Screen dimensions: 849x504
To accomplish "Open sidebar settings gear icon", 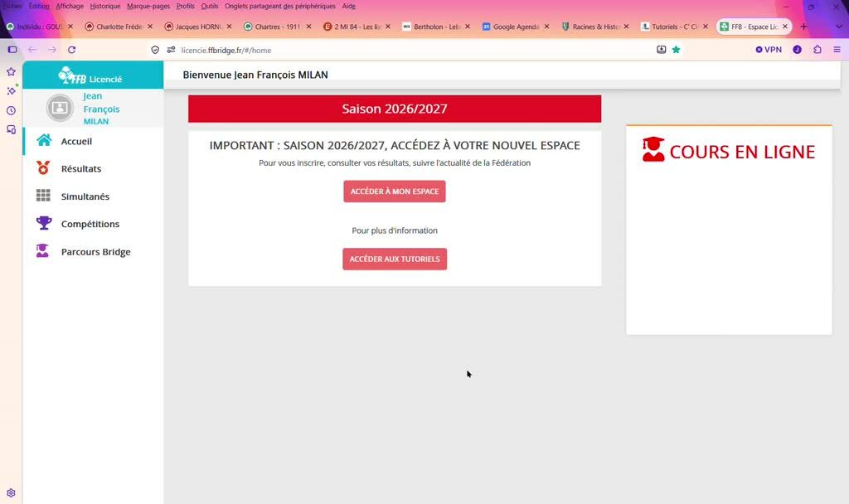I will tap(11, 493).
